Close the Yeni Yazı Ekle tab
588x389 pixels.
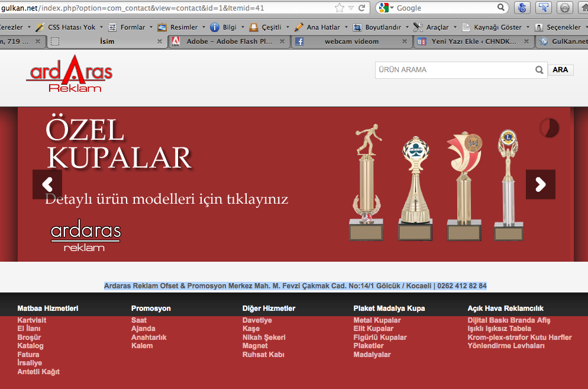click(526, 41)
